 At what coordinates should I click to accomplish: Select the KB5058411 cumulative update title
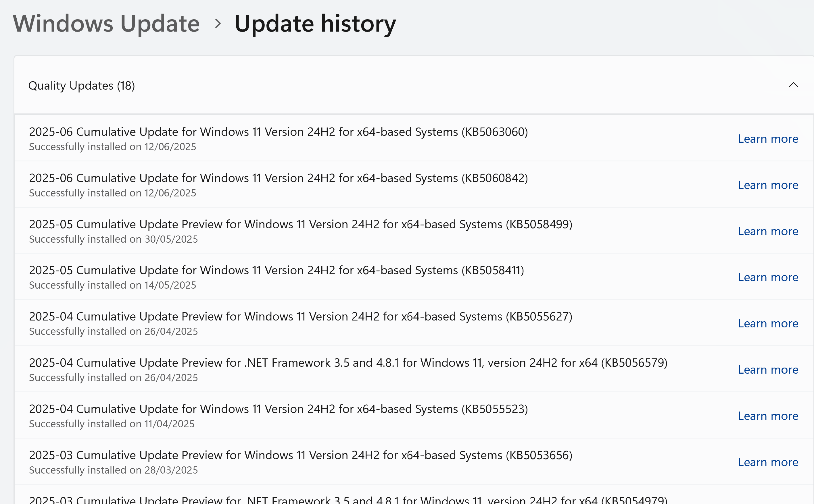coord(277,270)
